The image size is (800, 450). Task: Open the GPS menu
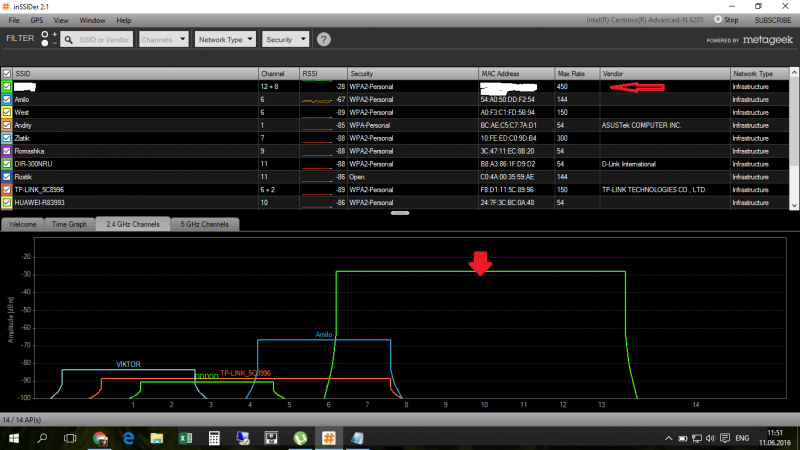[36, 20]
